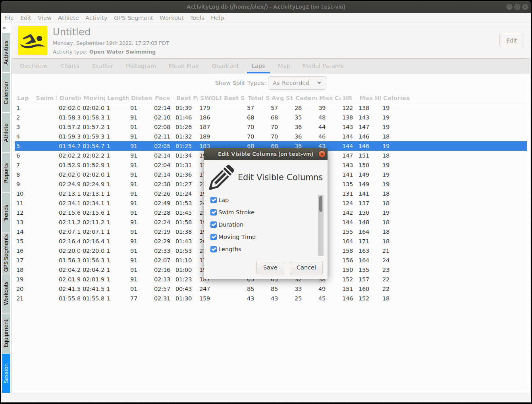Expand the collapsed sidebar chevron
The image size is (532, 404).
[5, 28]
